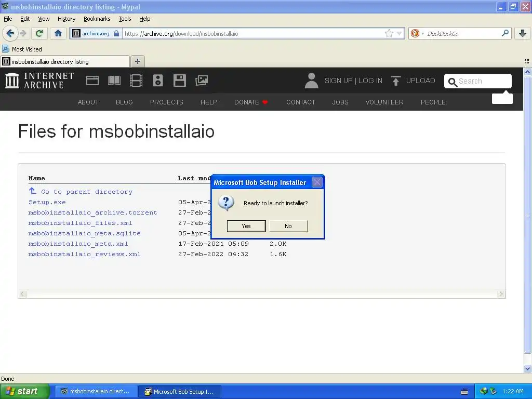Switch to msbobinstallaio Mypal taskbar button
The width and height of the screenshot is (532, 399).
tap(96, 392)
